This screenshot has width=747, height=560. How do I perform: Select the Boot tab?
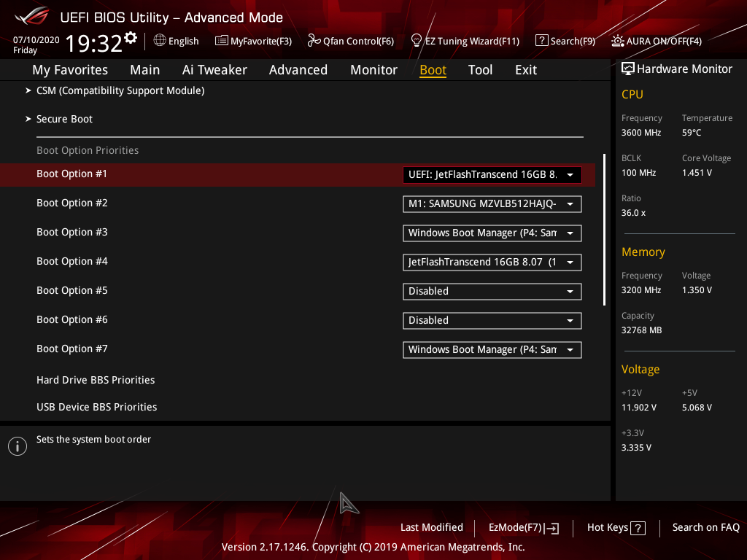tap(433, 70)
